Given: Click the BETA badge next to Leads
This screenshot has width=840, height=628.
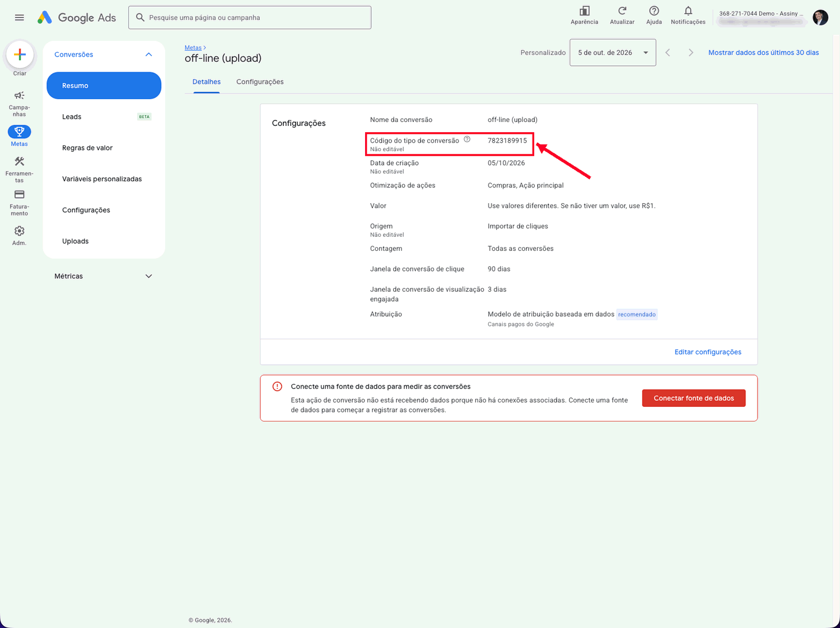Looking at the screenshot, I should tap(144, 117).
